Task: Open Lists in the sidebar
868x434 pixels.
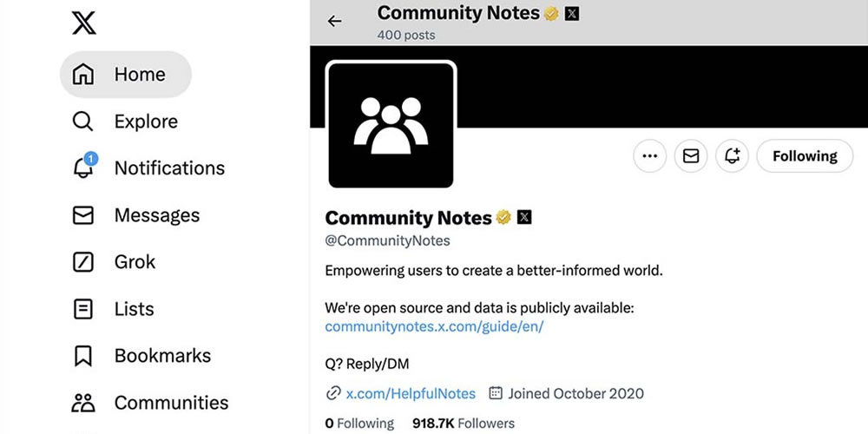Action: pyautogui.click(x=114, y=309)
